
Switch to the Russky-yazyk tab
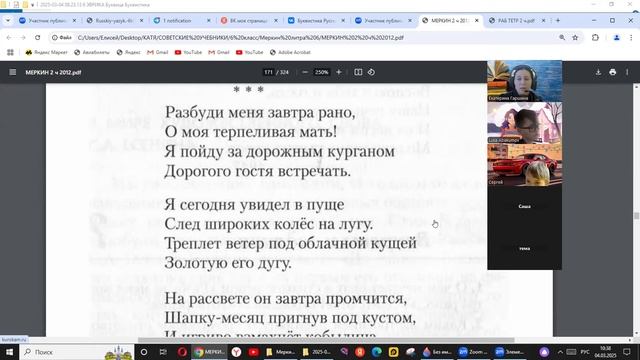point(116,20)
